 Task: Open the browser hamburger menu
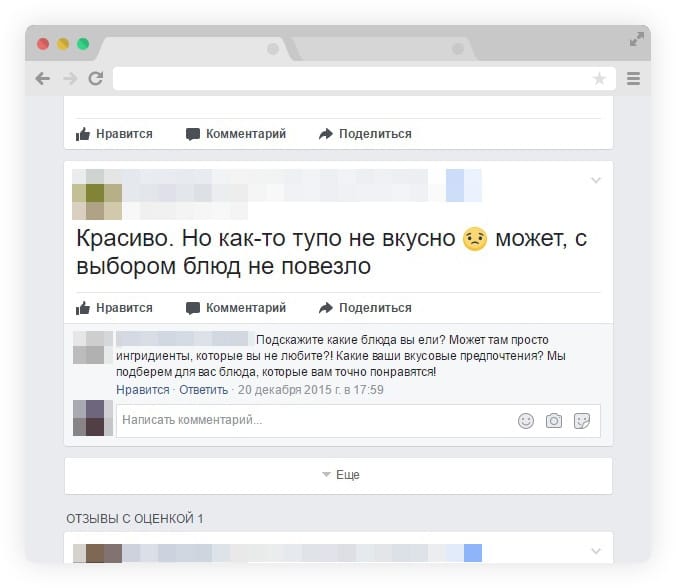pos(633,78)
